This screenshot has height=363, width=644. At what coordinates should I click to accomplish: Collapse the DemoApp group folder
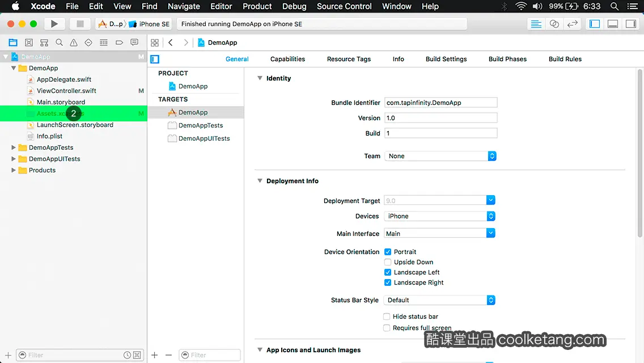click(x=13, y=68)
